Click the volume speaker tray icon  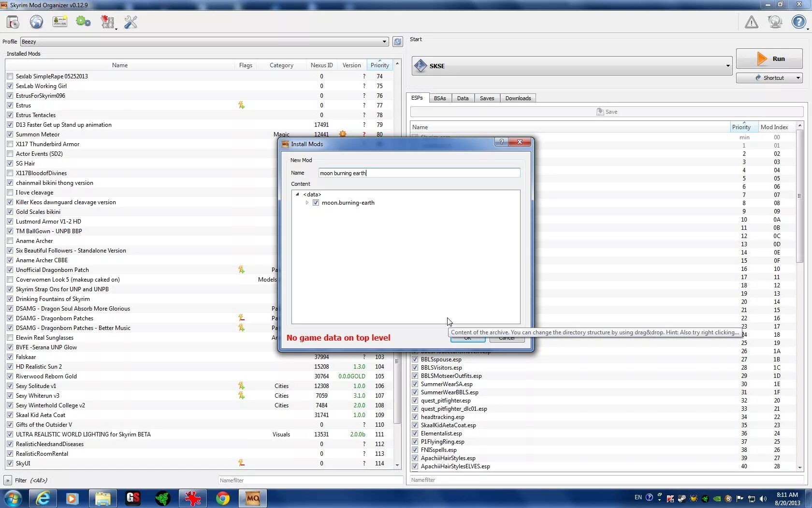(x=763, y=498)
